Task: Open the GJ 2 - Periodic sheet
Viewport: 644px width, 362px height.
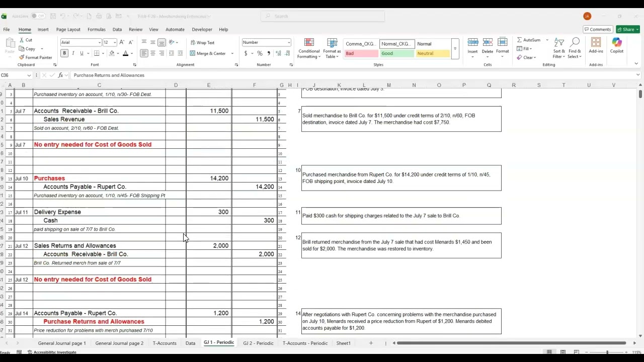Action: 258,343
